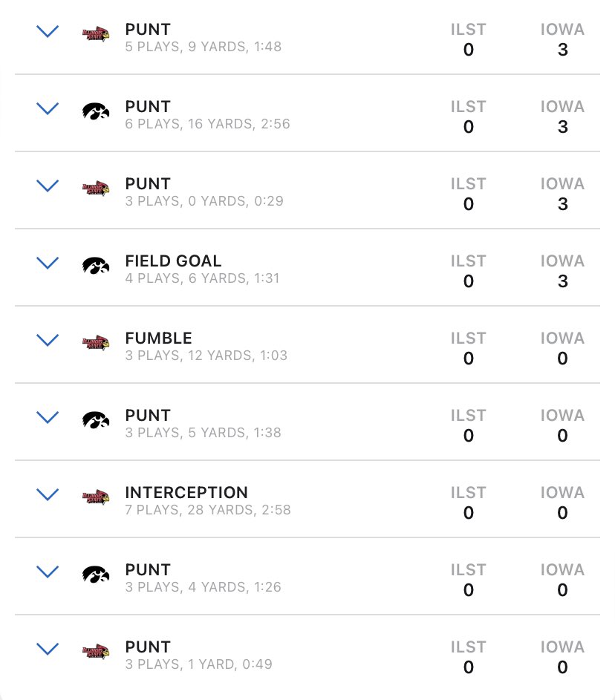This screenshot has height=700, width=615.
Task: Expand the 6 plays, 16 yards punt drive
Action: (x=48, y=108)
